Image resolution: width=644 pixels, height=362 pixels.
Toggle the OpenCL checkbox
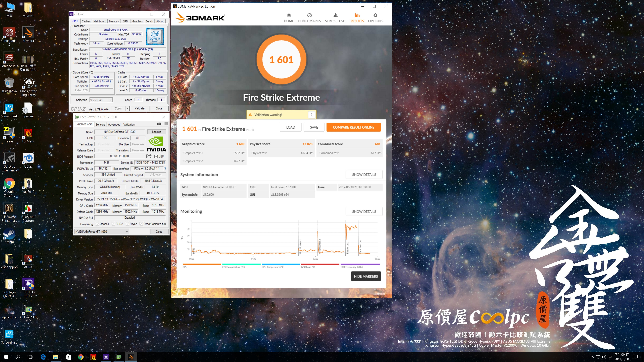97,224
